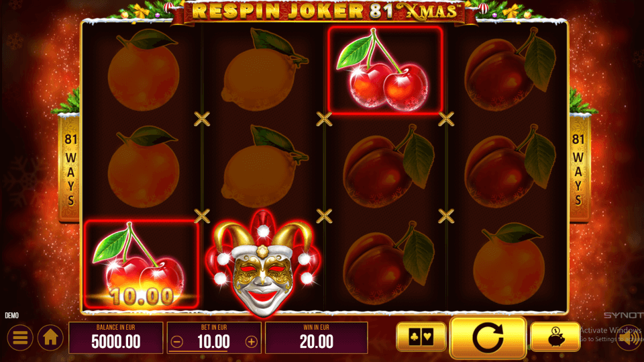The image size is (644, 362).
Task: Click the Respin Joker 81 Xmas title
Action: [x=325, y=11]
